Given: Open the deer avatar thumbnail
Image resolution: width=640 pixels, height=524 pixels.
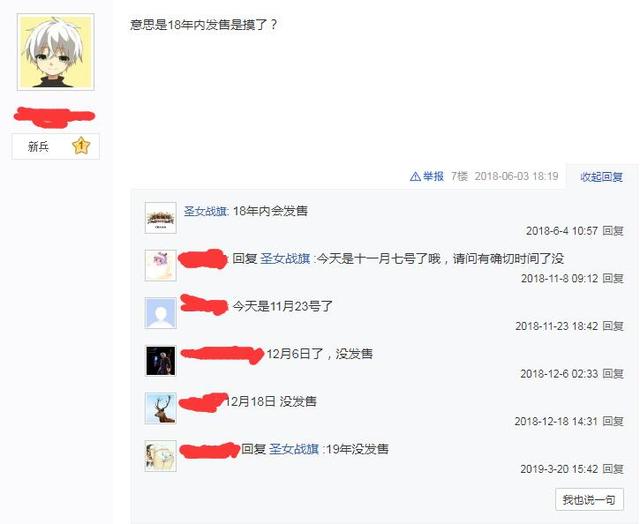Looking at the screenshot, I should [x=160, y=409].
